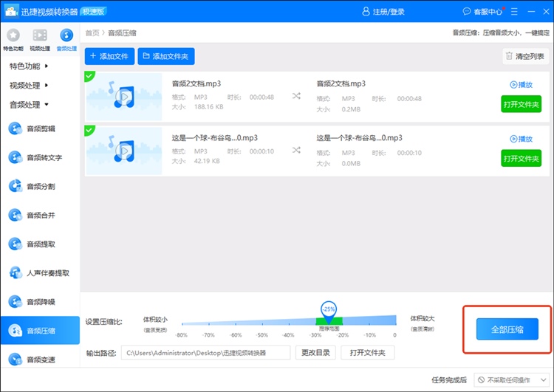Click the output path input field
Screen dimensions: 554x392
click(x=205, y=352)
